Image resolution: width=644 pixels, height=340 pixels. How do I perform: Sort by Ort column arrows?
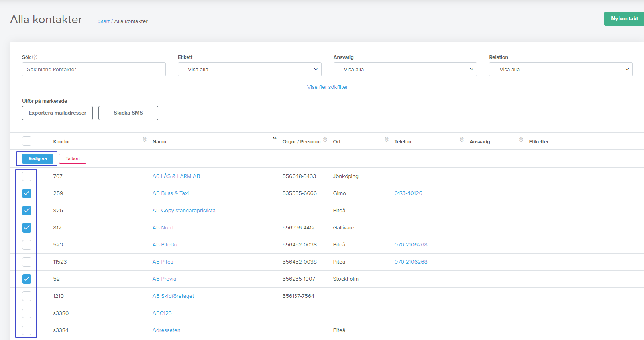point(387,139)
